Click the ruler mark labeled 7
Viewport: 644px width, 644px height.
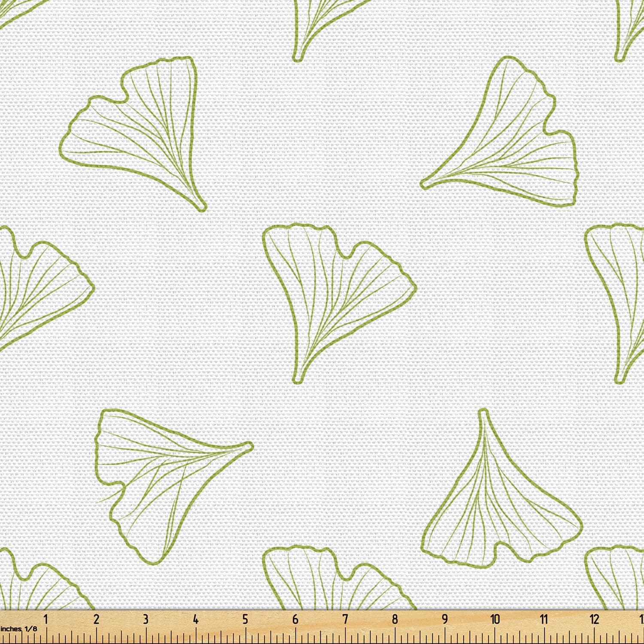(345, 619)
